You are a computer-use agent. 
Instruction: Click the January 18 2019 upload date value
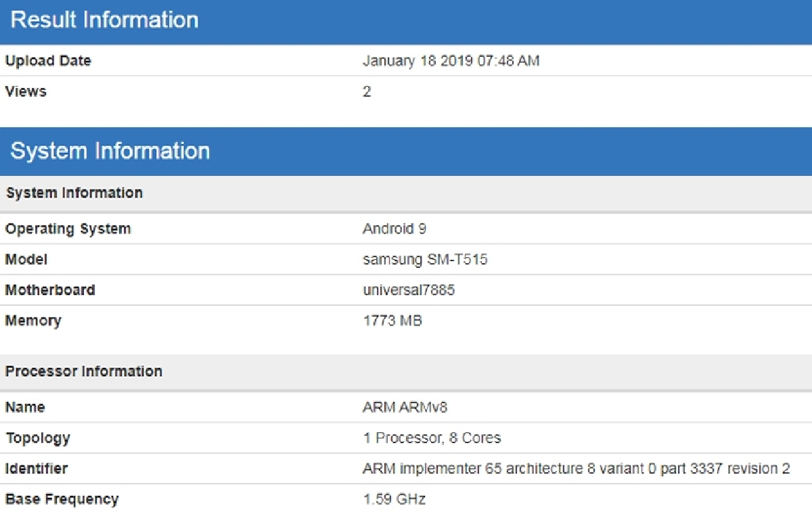click(x=451, y=61)
